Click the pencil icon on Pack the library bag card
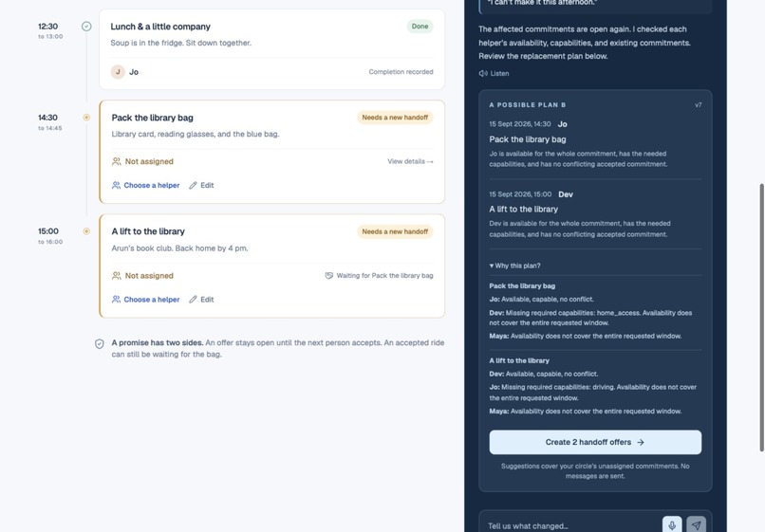This screenshot has width=765, height=532. coord(194,185)
